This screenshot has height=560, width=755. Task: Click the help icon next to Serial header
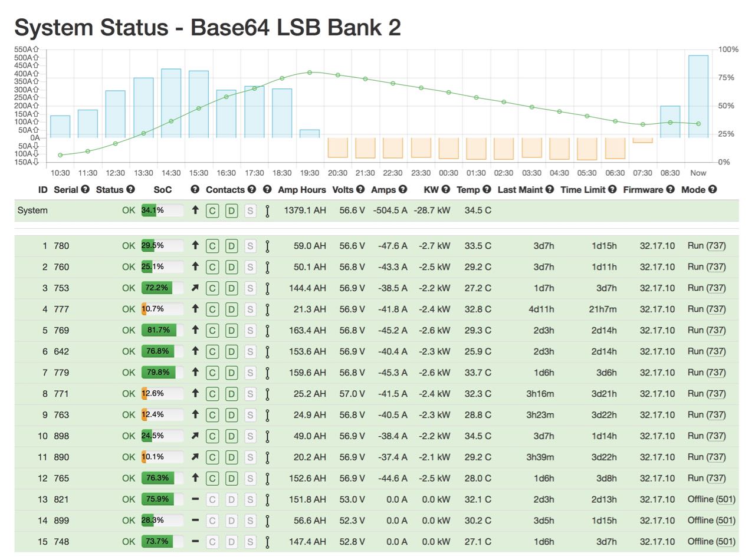(86, 190)
